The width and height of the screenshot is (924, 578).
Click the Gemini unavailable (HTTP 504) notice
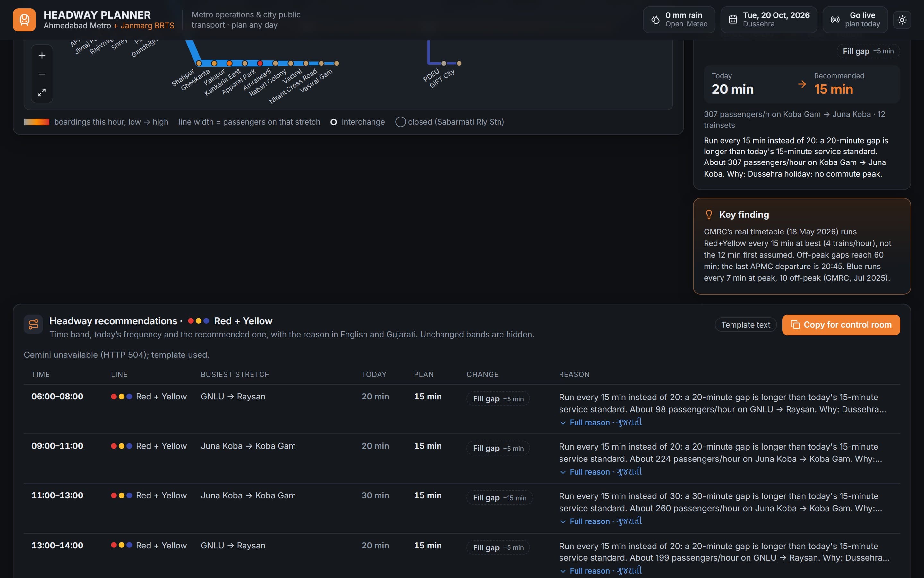(116, 355)
